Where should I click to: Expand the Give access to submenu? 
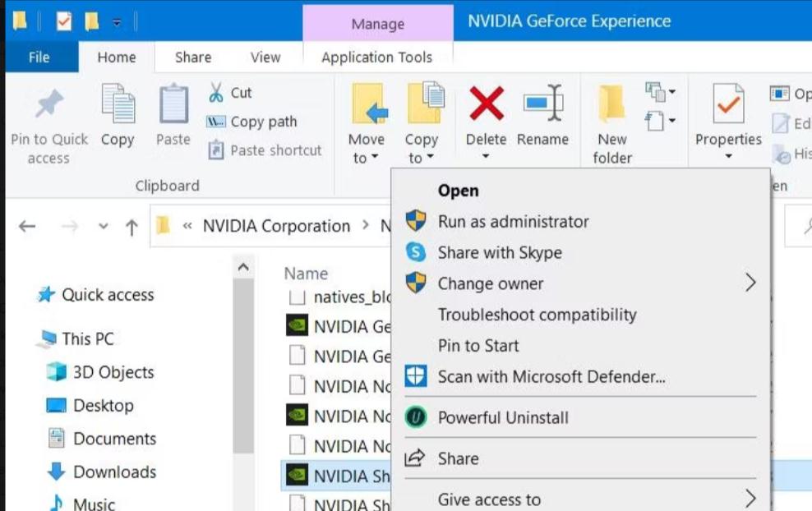750,499
